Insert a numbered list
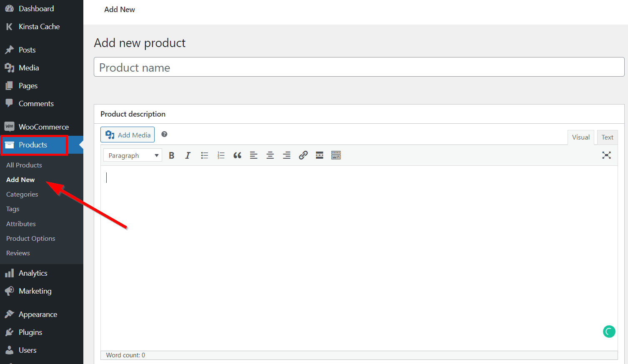628x364 pixels. [x=221, y=155]
